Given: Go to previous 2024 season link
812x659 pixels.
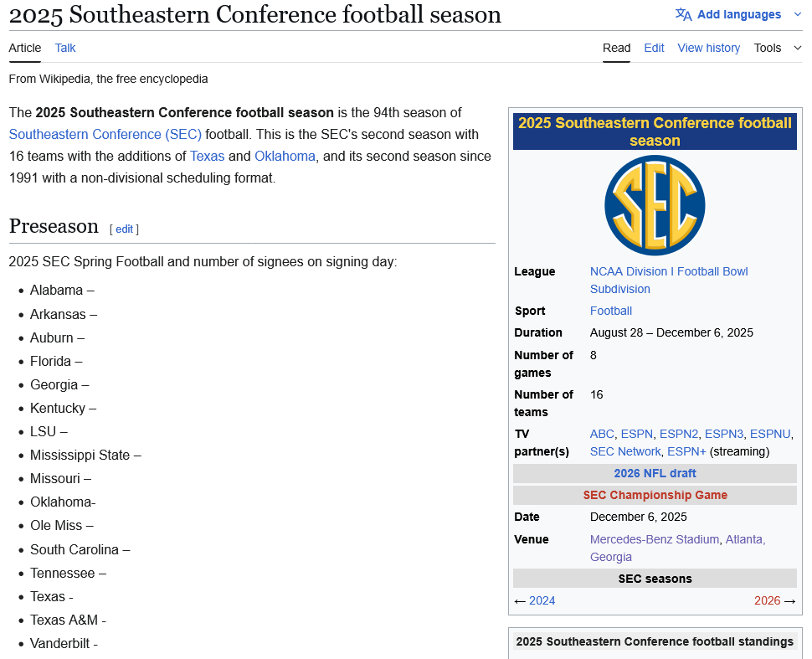Looking at the screenshot, I should (542, 600).
